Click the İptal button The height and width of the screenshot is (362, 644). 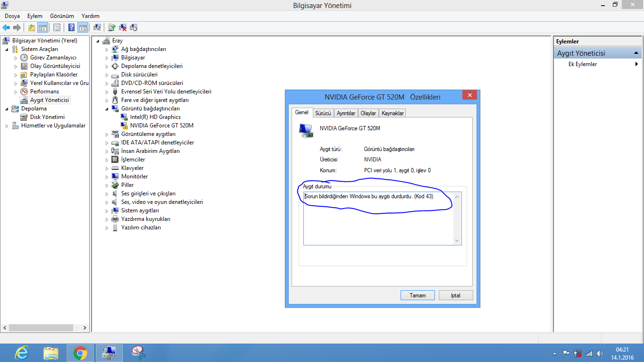[x=456, y=295]
